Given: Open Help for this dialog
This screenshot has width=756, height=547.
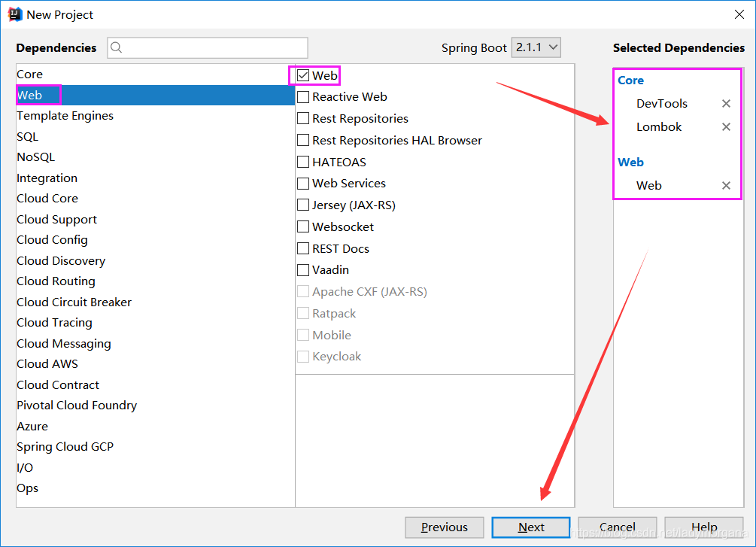Looking at the screenshot, I should click(x=704, y=527).
